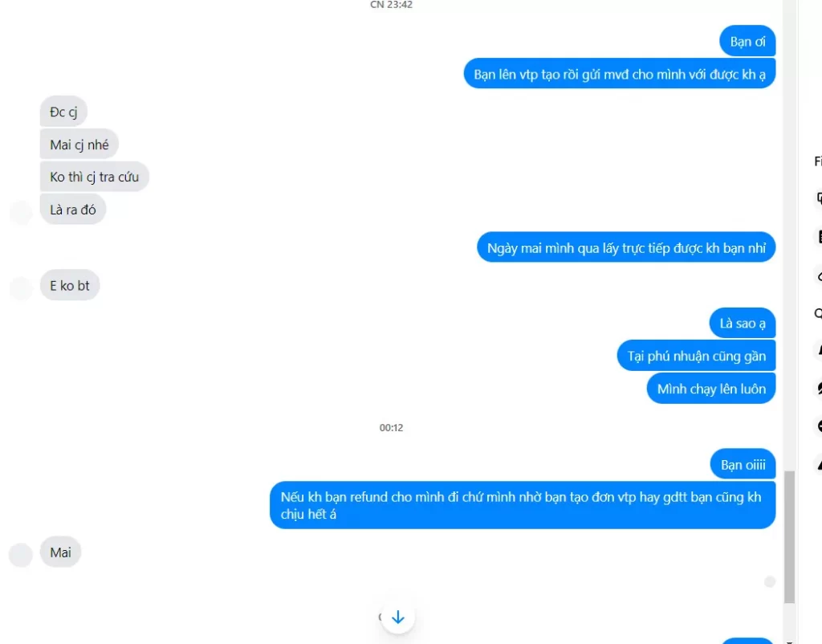
Task: Click the small seen-status avatar indicator
Action: point(770,581)
